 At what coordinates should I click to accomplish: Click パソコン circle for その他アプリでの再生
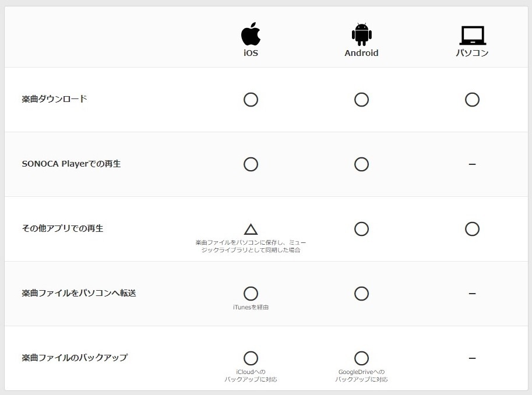(472, 229)
